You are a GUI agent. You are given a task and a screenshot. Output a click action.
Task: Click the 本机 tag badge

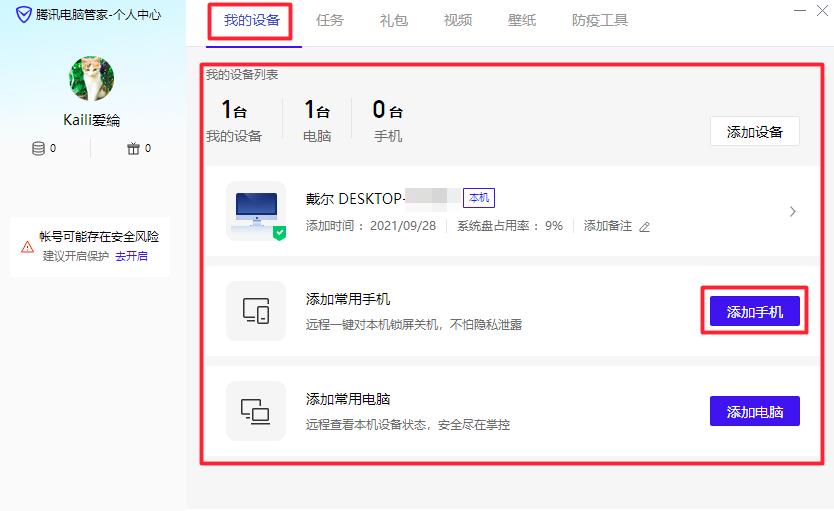[x=479, y=198]
